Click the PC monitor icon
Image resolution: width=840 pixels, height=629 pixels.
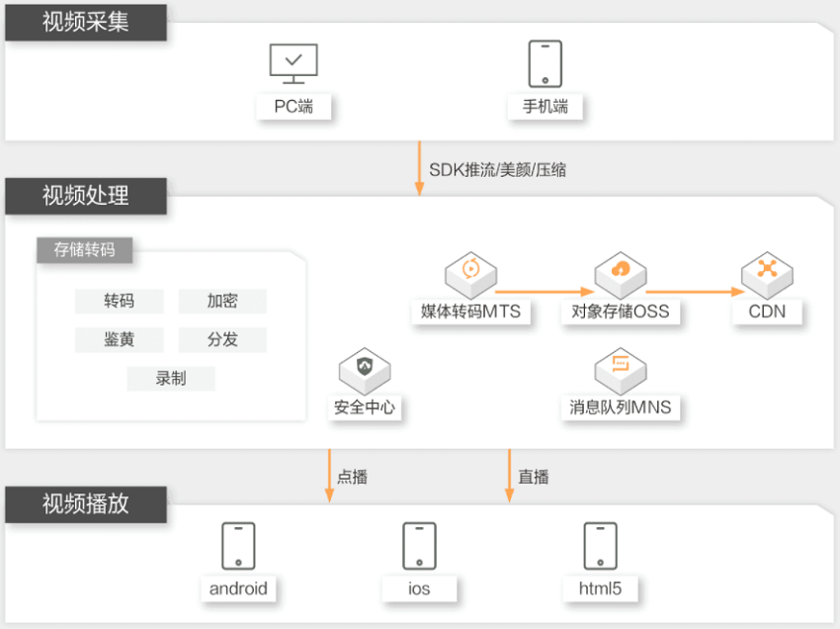click(x=294, y=64)
